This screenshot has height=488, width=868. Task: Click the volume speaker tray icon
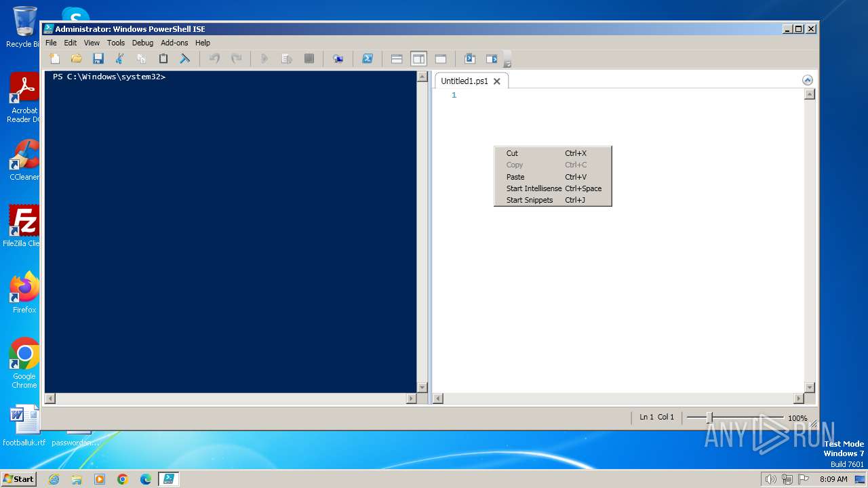[770, 479]
